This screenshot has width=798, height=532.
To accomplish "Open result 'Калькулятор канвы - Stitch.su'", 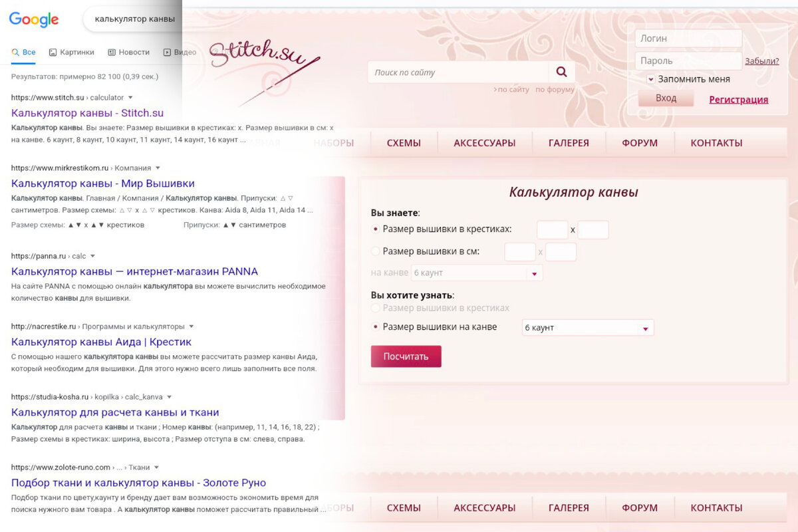I will [87, 113].
